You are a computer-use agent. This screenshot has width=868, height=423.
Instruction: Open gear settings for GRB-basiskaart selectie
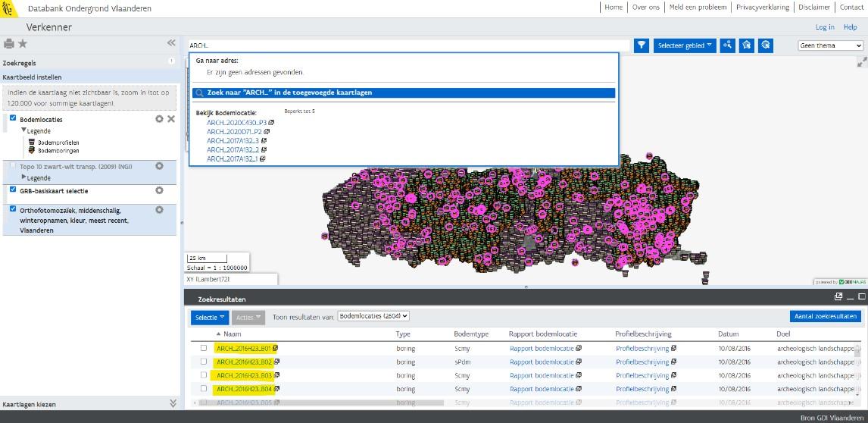click(159, 190)
